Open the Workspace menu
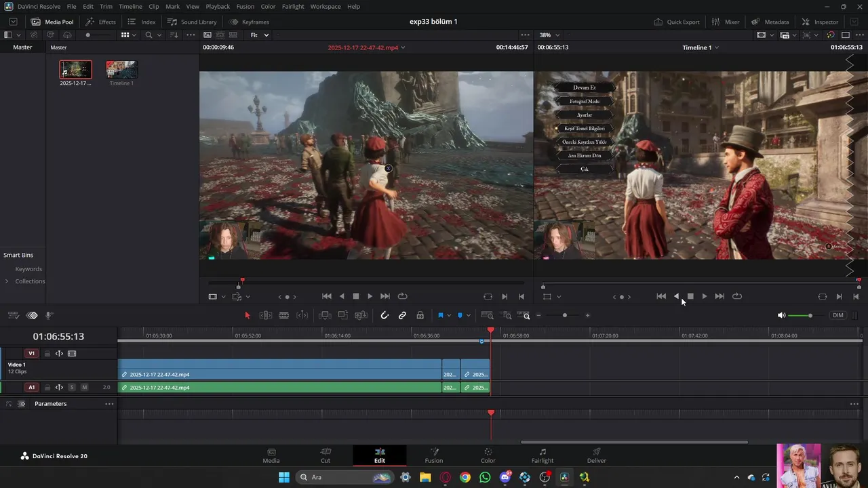 click(x=325, y=6)
